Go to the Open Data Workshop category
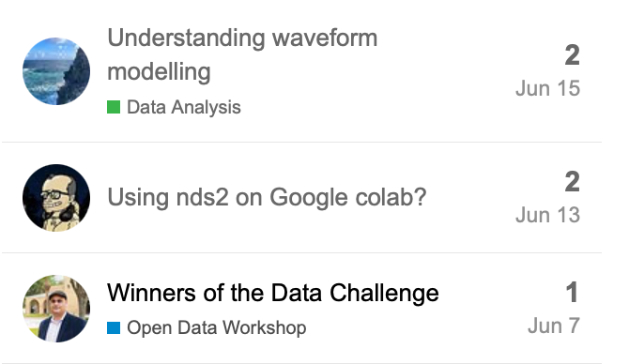 (207, 327)
